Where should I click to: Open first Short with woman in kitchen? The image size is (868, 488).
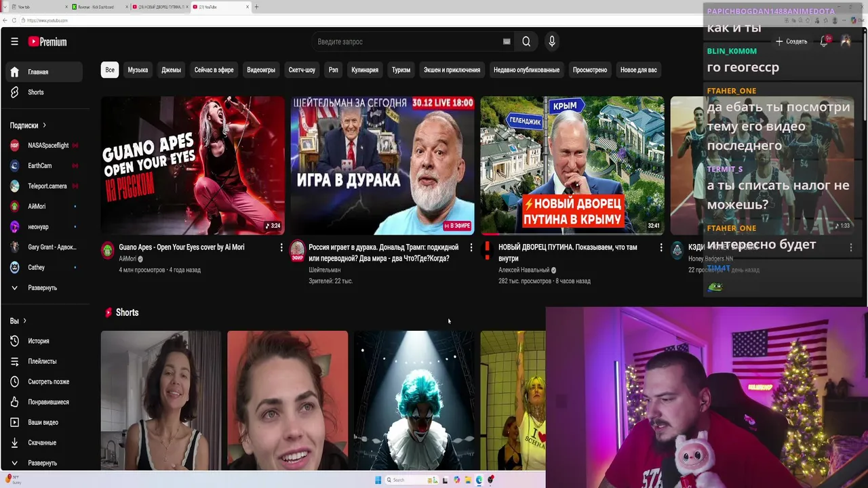pyautogui.click(x=161, y=401)
